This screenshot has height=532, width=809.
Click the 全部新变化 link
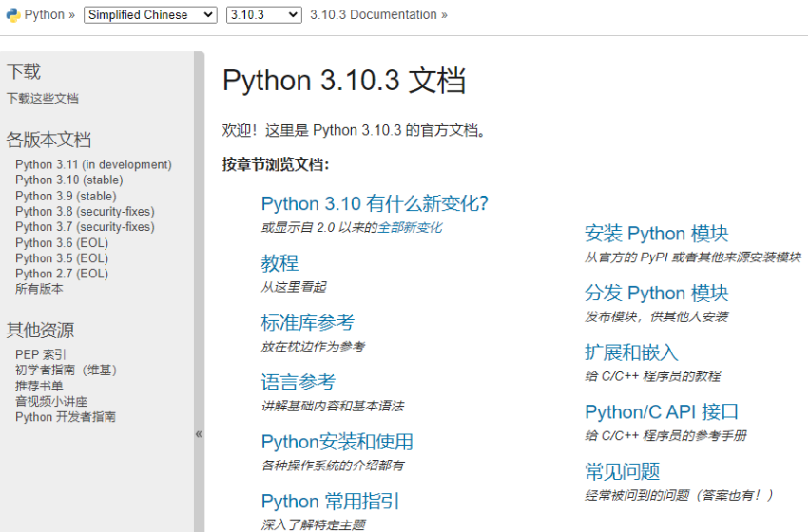pos(410,227)
